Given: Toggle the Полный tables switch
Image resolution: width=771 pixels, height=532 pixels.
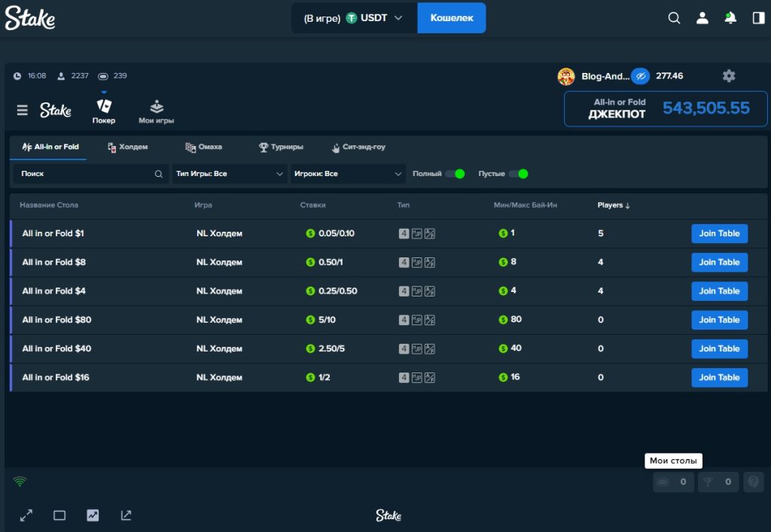Looking at the screenshot, I should click(455, 174).
